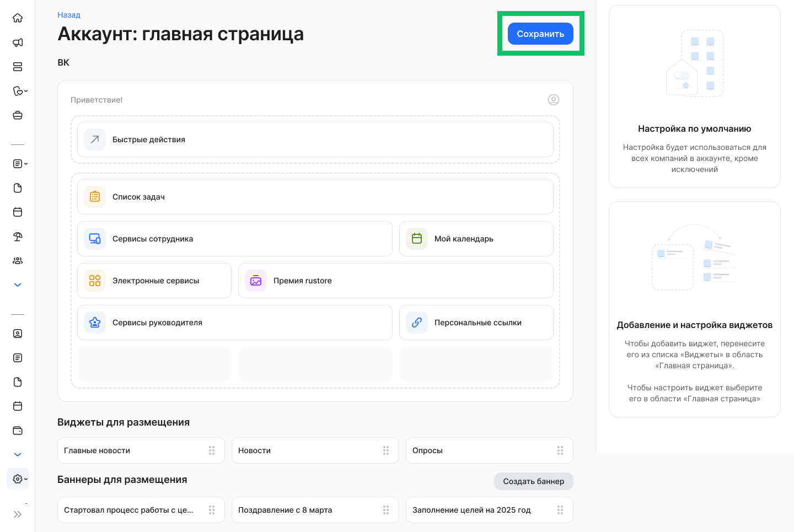Click the Создать баннер button
This screenshot has width=794, height=532.
tap(533, 481)
